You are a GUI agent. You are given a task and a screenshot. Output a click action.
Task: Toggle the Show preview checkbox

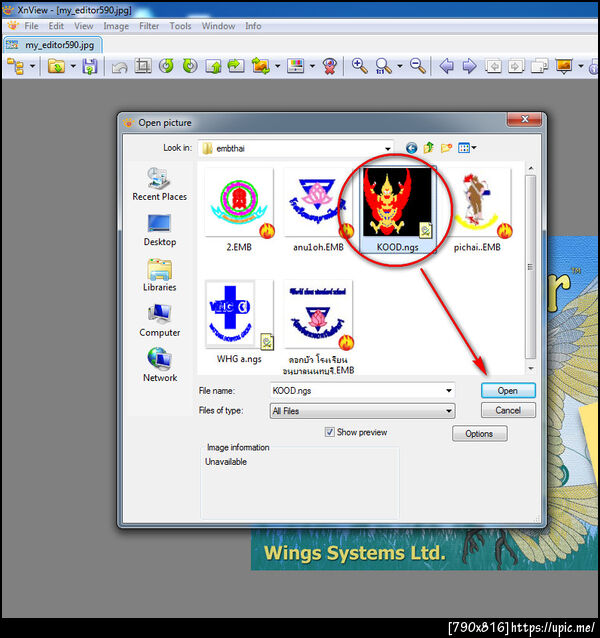click(329, 432)
